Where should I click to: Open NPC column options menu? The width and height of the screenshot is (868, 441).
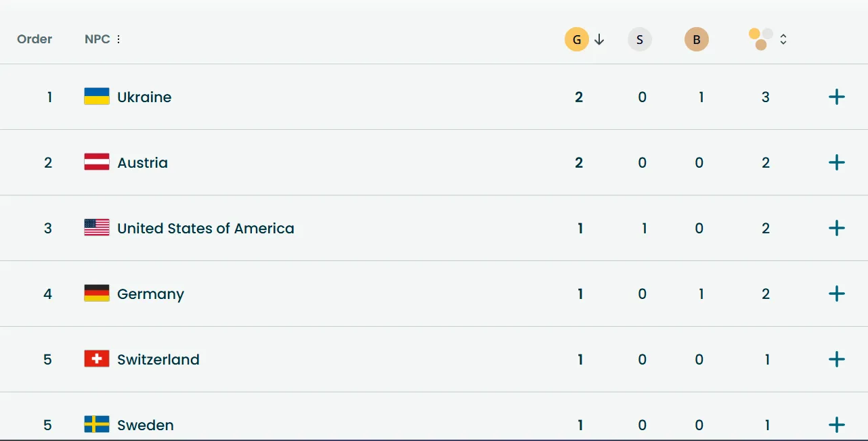coord(118,39)
